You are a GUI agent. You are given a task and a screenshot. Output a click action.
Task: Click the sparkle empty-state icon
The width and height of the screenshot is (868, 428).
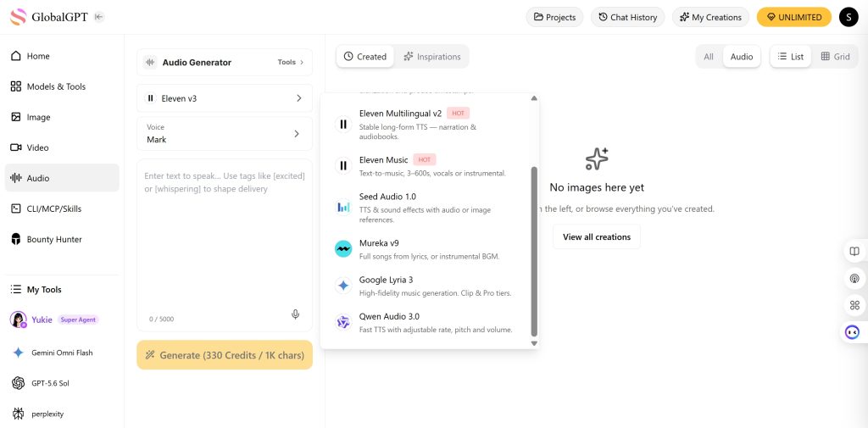597,158
